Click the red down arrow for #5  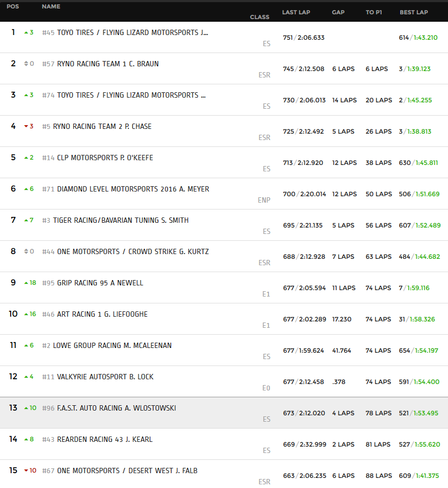pyautogui.click(x=26, y=126)
